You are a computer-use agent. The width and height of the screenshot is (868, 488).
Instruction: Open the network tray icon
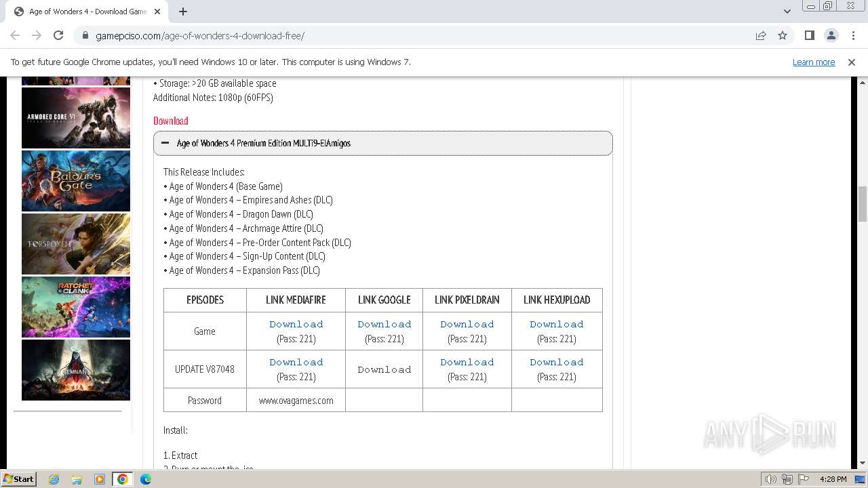tap(787, 479)
